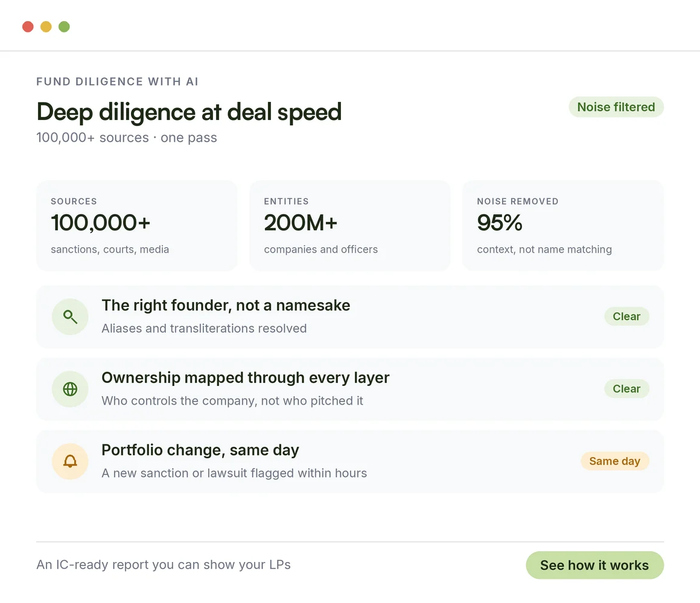
Task: Click Ownership mapped through every layer title
Action: click(x=246, y=377)
